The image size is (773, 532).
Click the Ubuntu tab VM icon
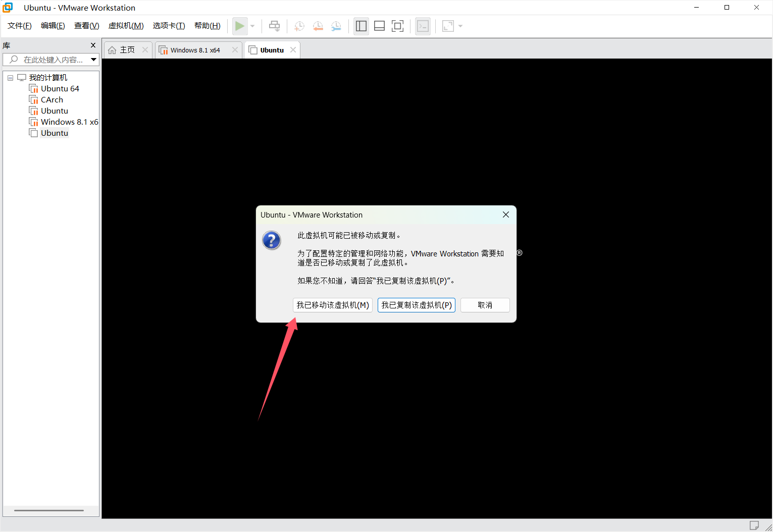253,50
